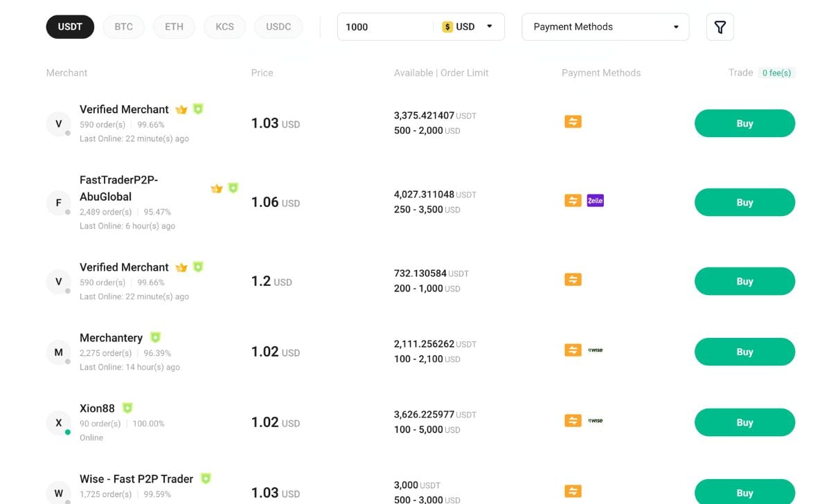The image size is (831, 504).
Task: Click green shield badge next to Merchantery
Action: 155,337
